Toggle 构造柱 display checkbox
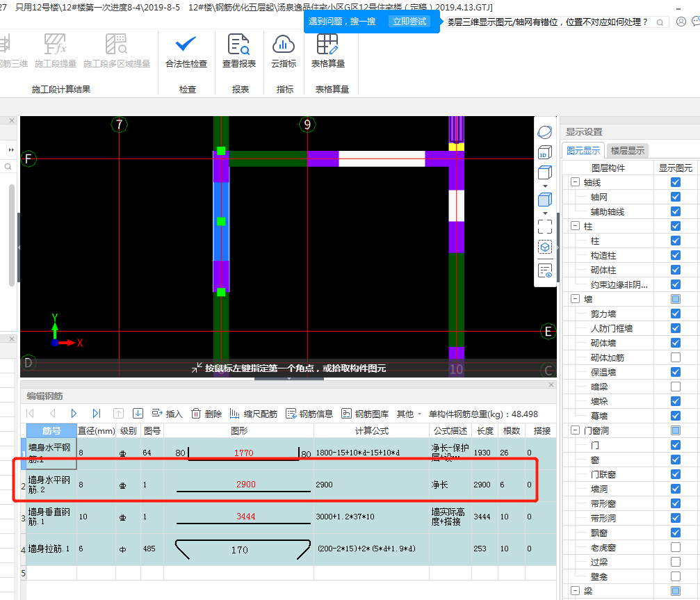The height and width of the screenshot is (600, 700). [x=676, y=255]
